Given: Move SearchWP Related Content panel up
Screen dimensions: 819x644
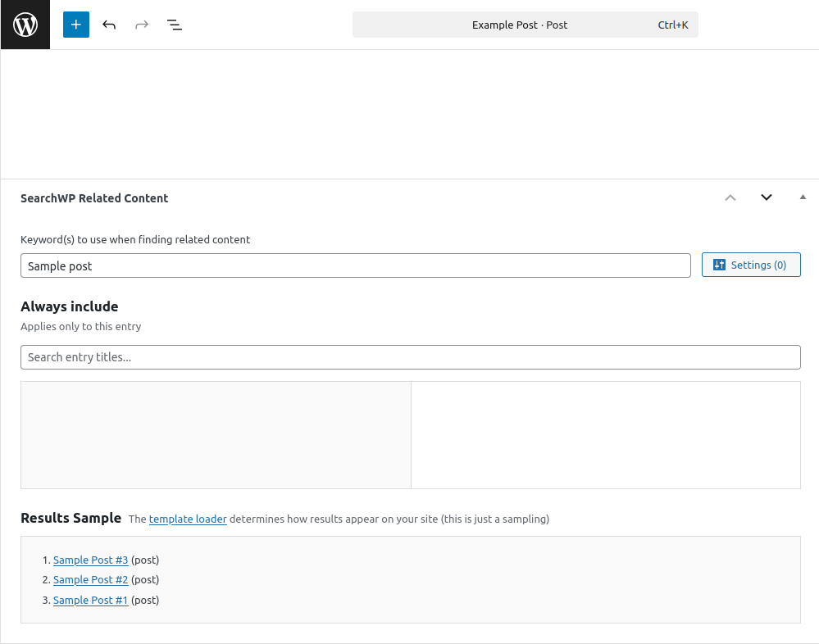Looking at the screenshot, I should click(x=730, y=197).
